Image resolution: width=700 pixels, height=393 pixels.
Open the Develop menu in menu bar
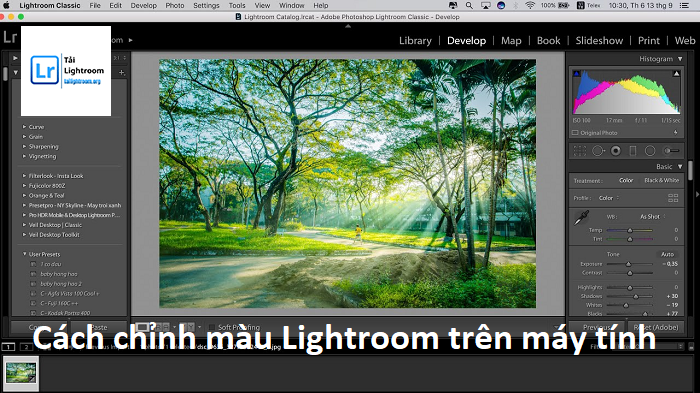coord(144,5)
